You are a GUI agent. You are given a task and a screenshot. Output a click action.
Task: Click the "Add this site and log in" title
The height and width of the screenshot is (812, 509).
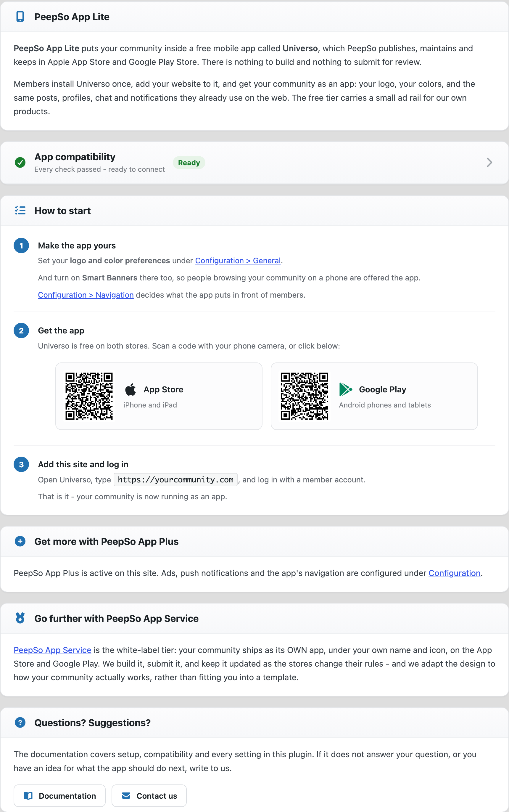click(x=83, y=464)
